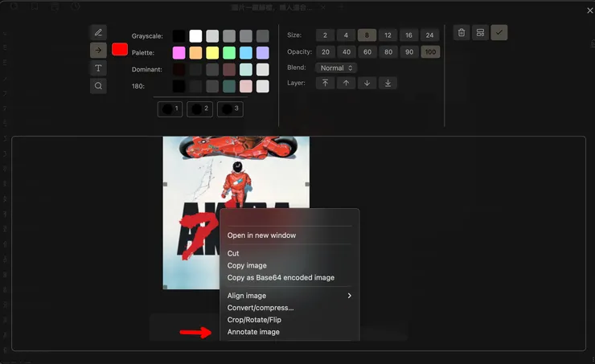595x364 pixels.
Task: Choose the green Palette swatch
Action: 229,53
